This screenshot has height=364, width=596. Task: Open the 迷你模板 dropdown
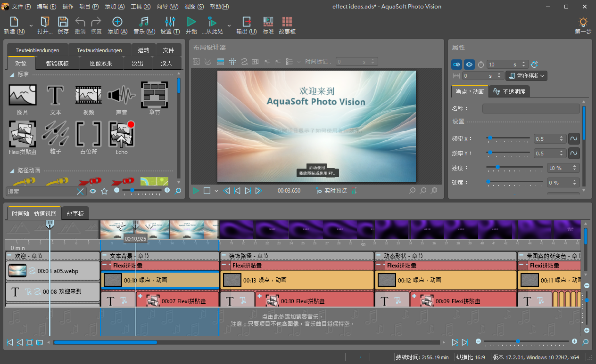coord(526,76)
